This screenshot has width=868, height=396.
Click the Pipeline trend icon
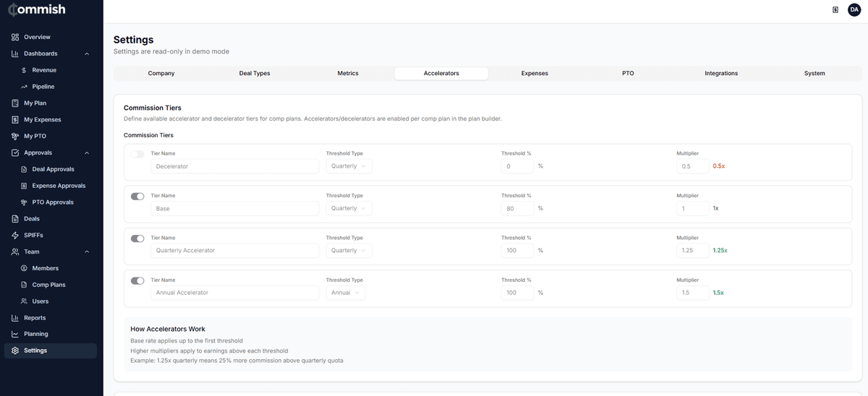24,87
